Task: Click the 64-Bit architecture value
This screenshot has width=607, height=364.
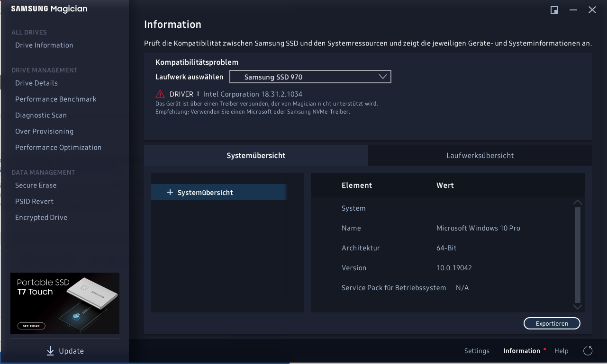Action: [x=446, y=248]
